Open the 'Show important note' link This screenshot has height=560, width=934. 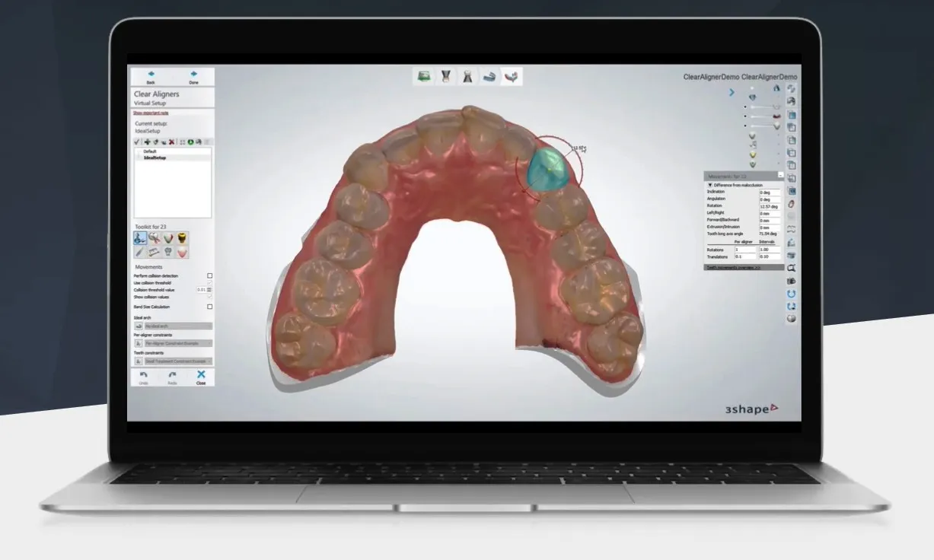pyautogui.click(x=151, y=113)
